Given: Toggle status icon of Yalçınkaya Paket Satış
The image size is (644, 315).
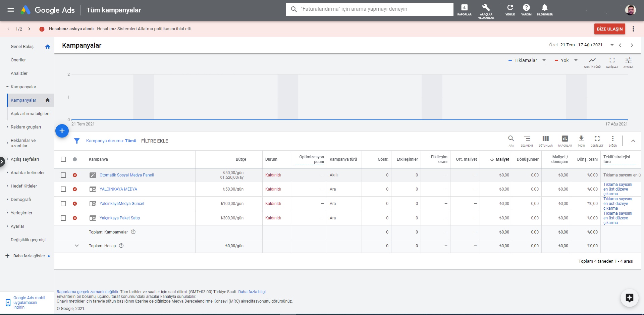Looking at the screenshot, I should click(75, 218).
